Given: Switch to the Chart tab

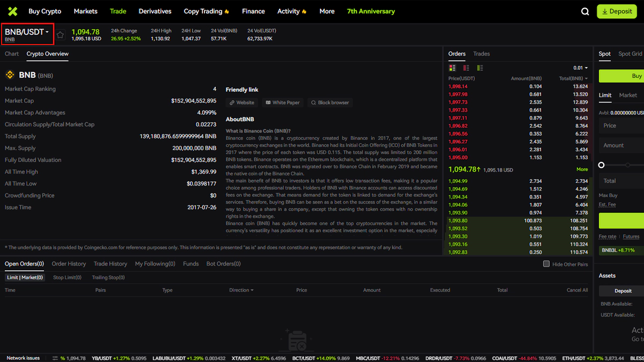Looking at the screenshot, I should tap(12, 54).
